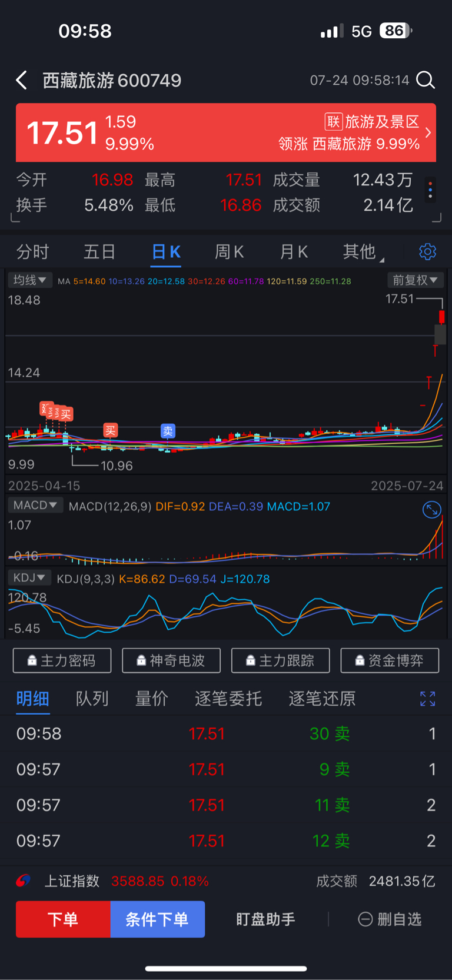Tap the 成交额 2.14亿 stock turnover value

point(388,205)
